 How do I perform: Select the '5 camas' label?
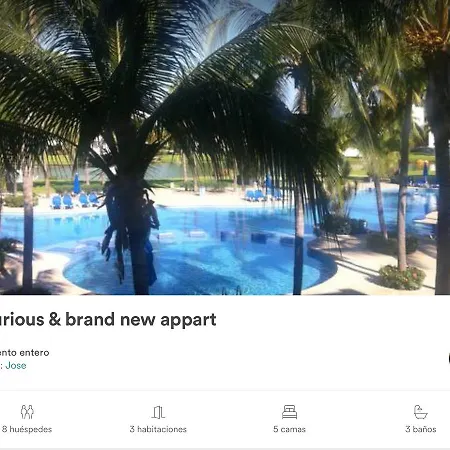(289, 429)
